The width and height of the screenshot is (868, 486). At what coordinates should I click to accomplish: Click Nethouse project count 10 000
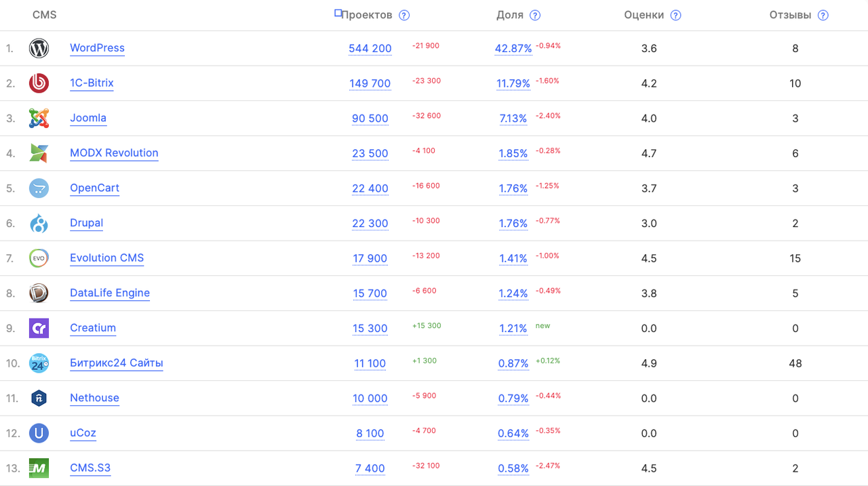click(370, 399)
